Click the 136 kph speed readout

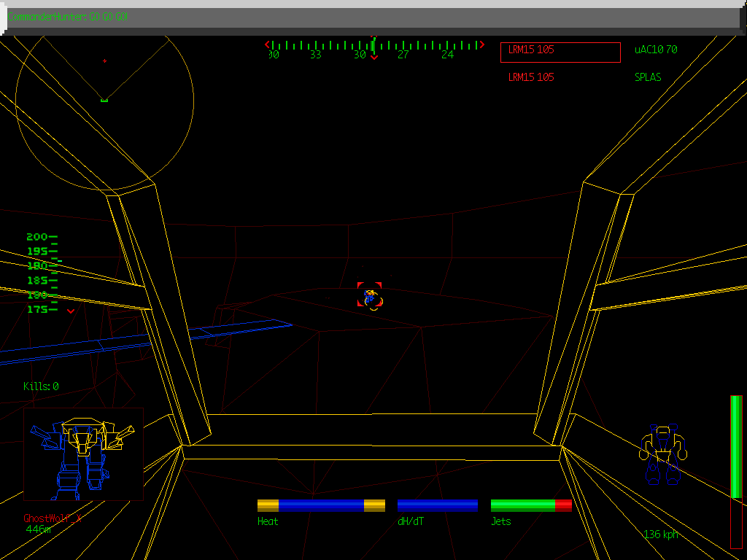coord(661,534)
